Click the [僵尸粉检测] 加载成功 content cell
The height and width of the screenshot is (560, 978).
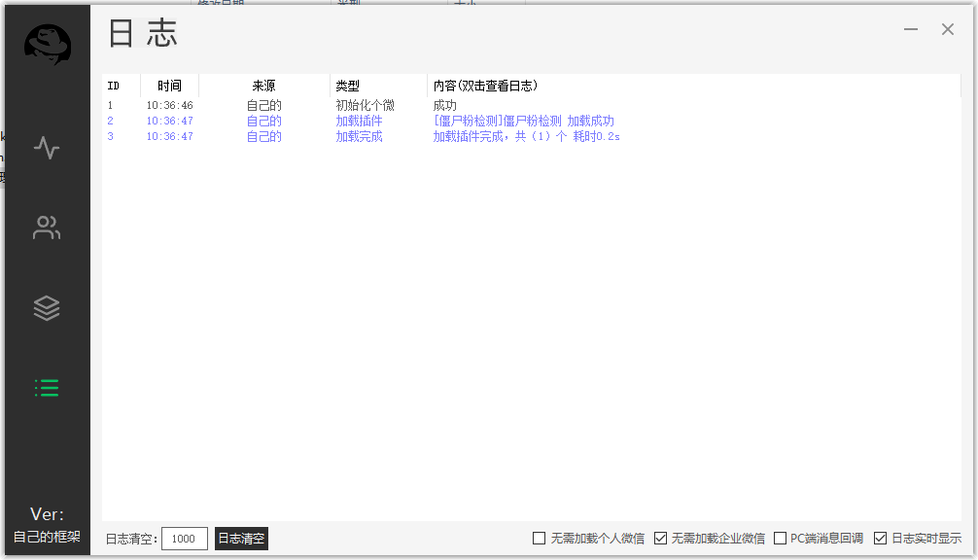(x=524, y=121)
